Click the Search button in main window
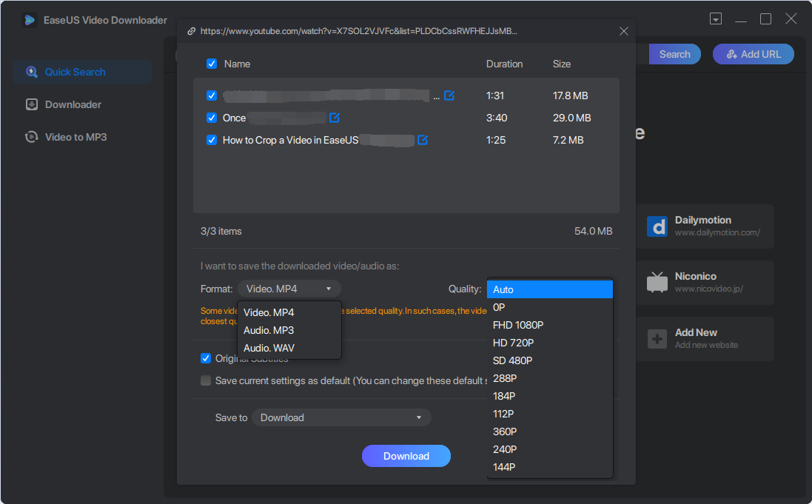The image size is (812, 504). 675,54
